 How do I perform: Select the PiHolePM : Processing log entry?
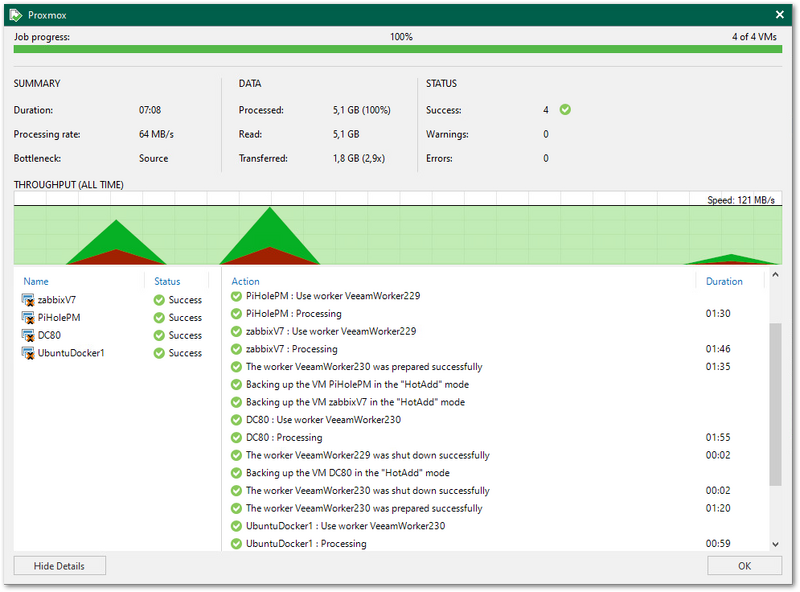tap(293, 314)
